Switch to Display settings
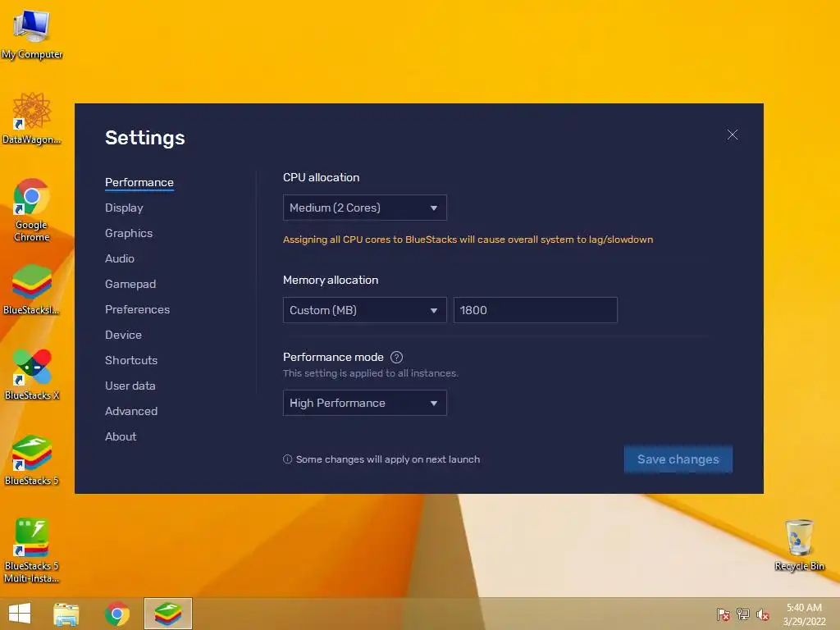The height and width of the screenshot is (630, 840). click(x=125, y=208)
